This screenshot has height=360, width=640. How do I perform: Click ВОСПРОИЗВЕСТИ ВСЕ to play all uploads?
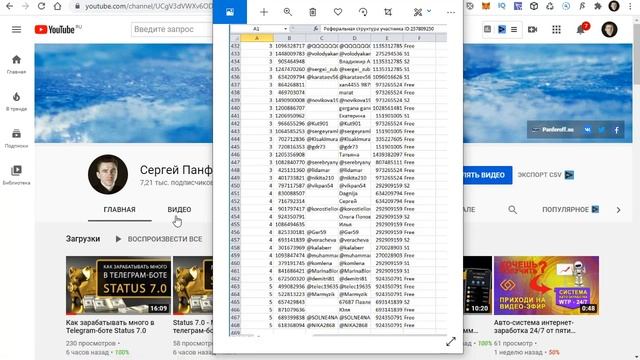point(159,239)
